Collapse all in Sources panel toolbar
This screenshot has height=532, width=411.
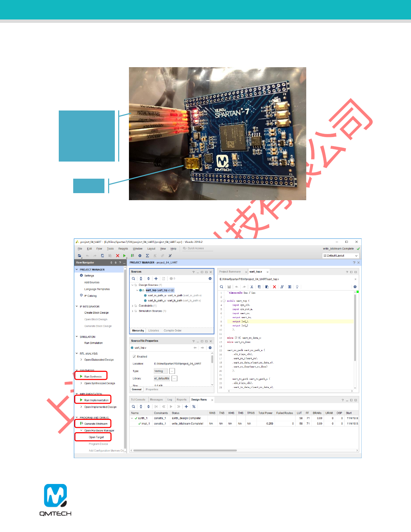[141, 278]
